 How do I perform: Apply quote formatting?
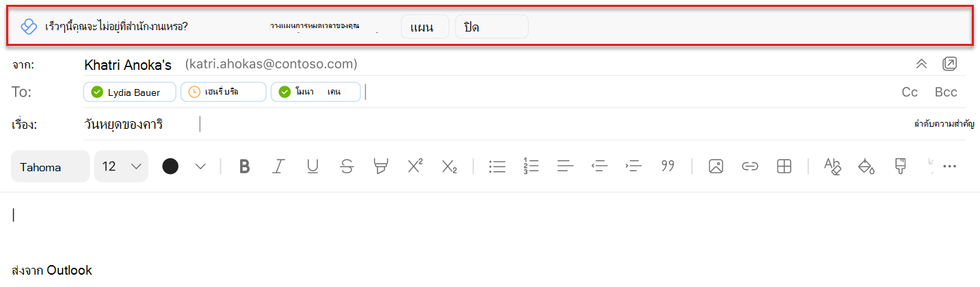(x=667, y=166)
